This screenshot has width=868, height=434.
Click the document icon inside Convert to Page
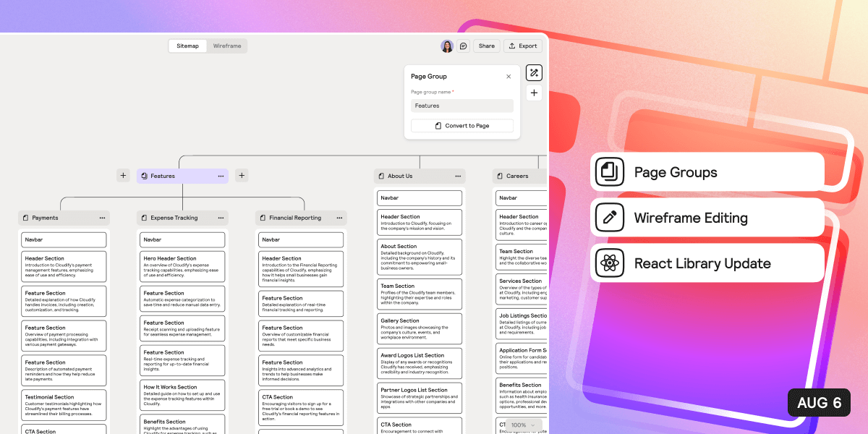[x=438, y=125]
